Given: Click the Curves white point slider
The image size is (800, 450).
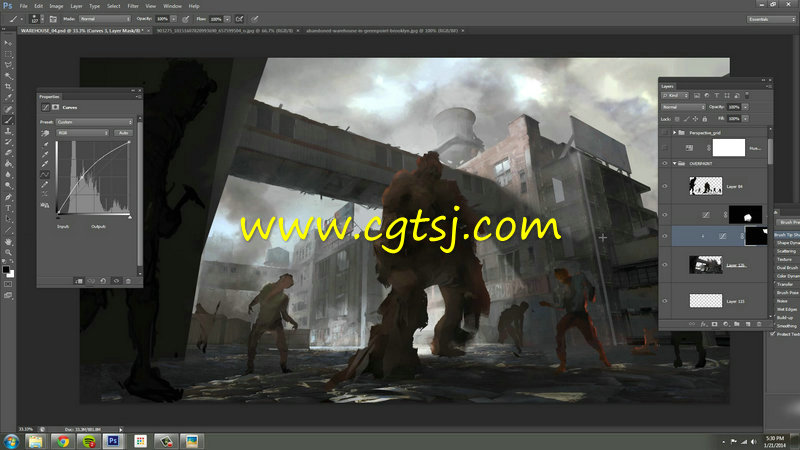Looking at the screenshot, I should pyautogui.click(x=130, y=217).
